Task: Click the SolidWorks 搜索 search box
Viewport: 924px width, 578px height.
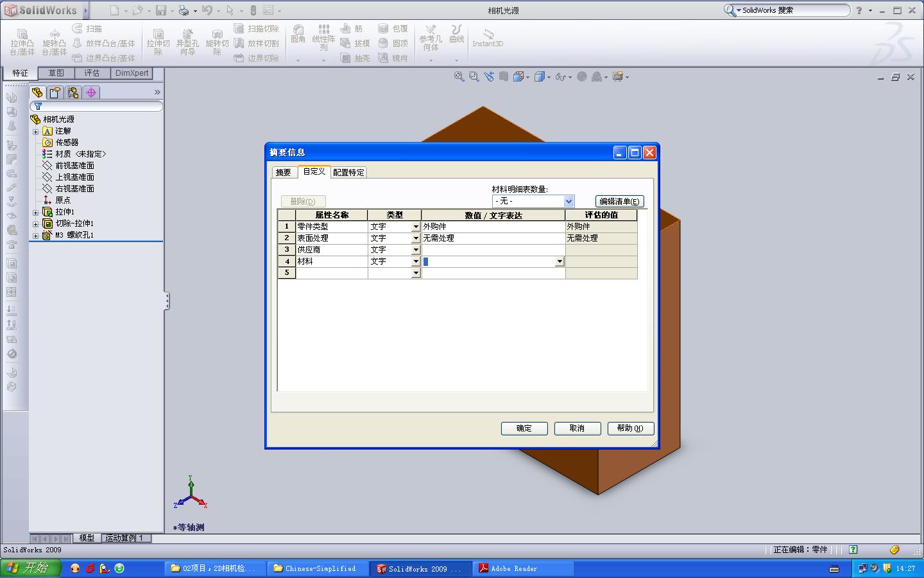Action: point(787,10)
